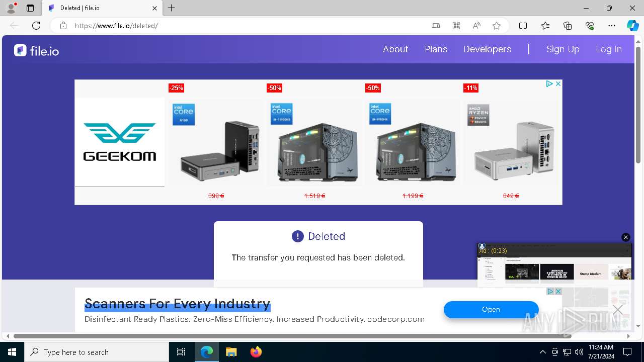644x362 pixels.
Task: Select the -25% Intel N100 mini PC
Action: [x=216, y=142]
